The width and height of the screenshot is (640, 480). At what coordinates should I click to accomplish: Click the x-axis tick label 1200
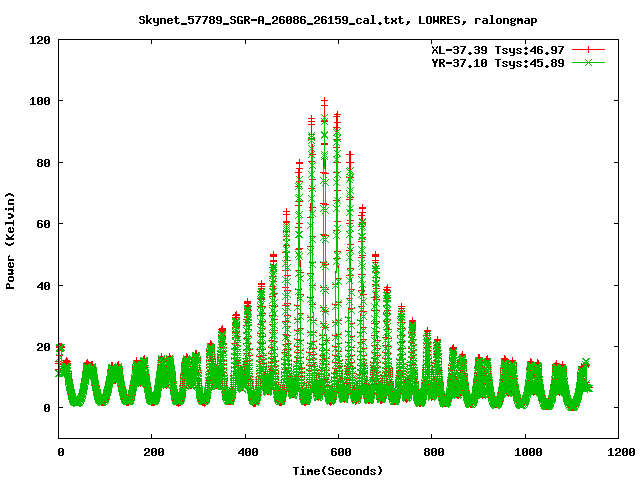pos(621,452)
